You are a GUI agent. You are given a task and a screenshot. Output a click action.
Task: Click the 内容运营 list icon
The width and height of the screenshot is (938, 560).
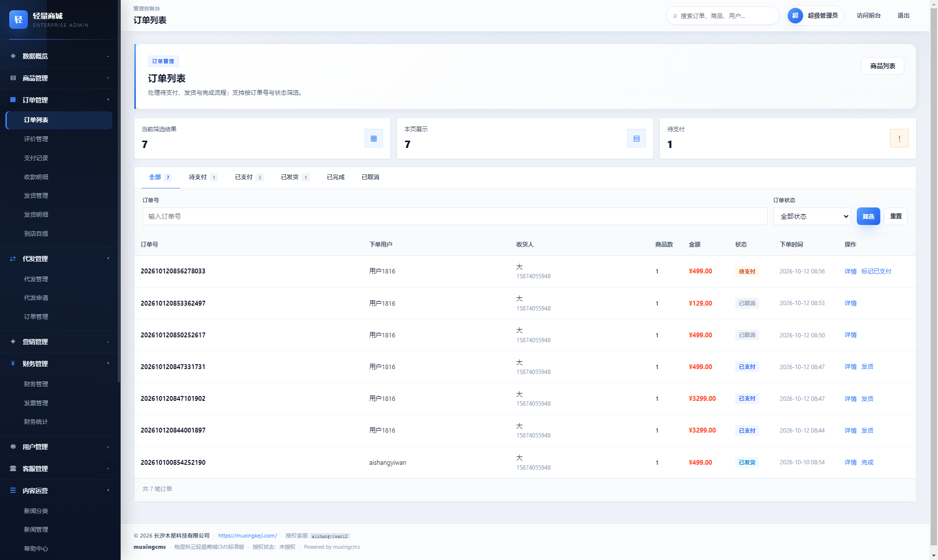[x=13, y=491]
